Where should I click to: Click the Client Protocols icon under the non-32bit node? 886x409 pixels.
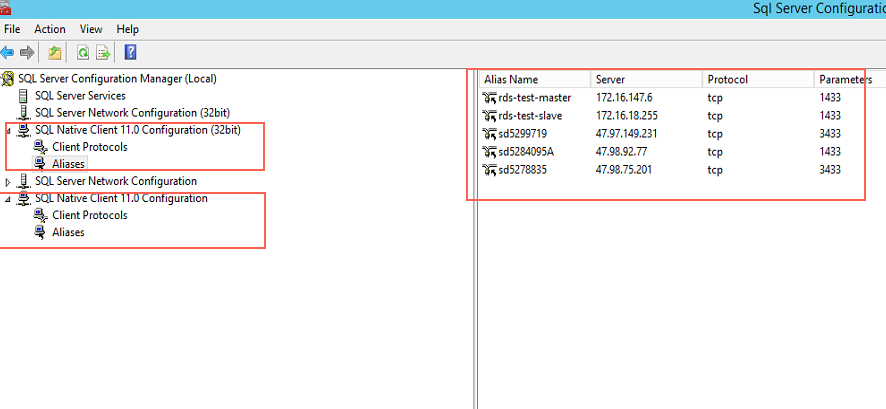point(41,215)
